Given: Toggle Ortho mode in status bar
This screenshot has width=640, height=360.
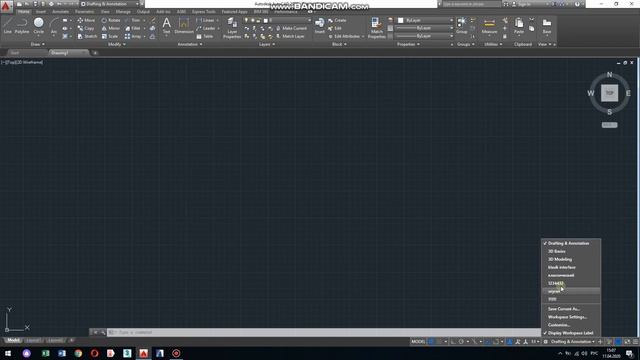Looking at the screenshot, I should pos(453,342).
